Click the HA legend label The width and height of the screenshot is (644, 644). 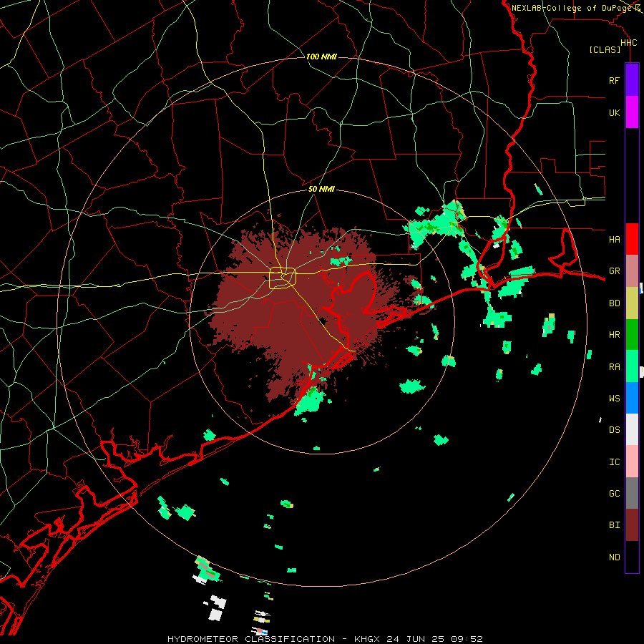point(614,240)
